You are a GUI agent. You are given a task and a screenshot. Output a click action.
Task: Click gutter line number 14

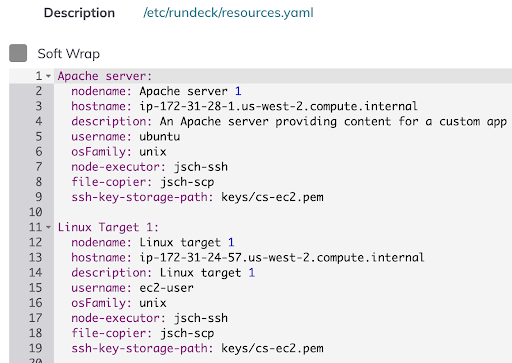click(36, 273)
